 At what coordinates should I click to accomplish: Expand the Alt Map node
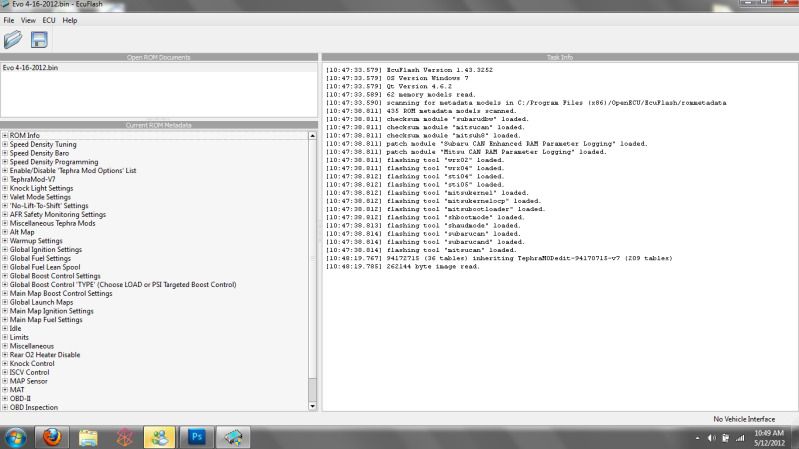coord(5,232)
